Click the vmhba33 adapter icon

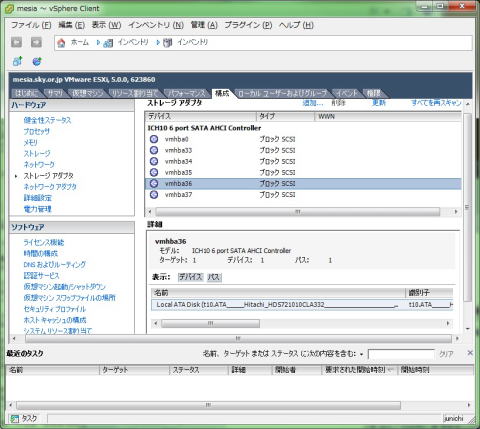(x=154, y=150)
